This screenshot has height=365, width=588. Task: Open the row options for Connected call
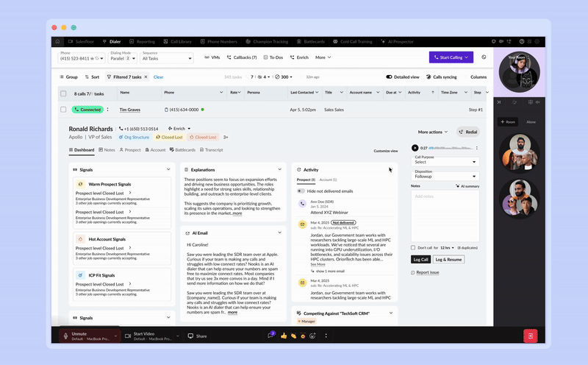(x=107, y=110)
